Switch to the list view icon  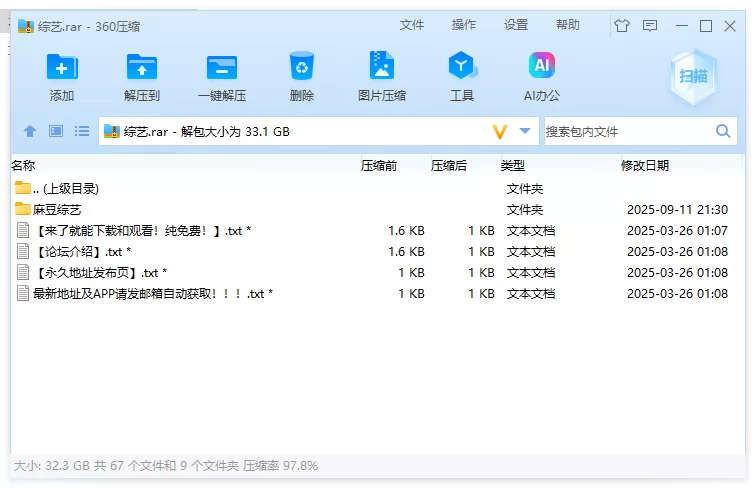click(x=82, y=131)
